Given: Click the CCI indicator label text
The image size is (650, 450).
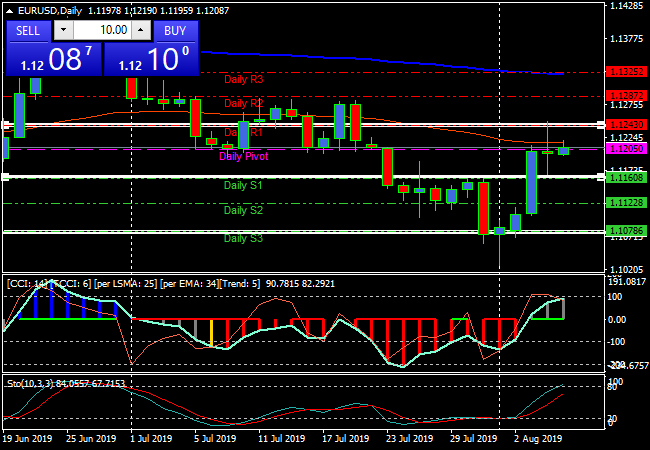Looking at the screenshot, I should (171, 284).
